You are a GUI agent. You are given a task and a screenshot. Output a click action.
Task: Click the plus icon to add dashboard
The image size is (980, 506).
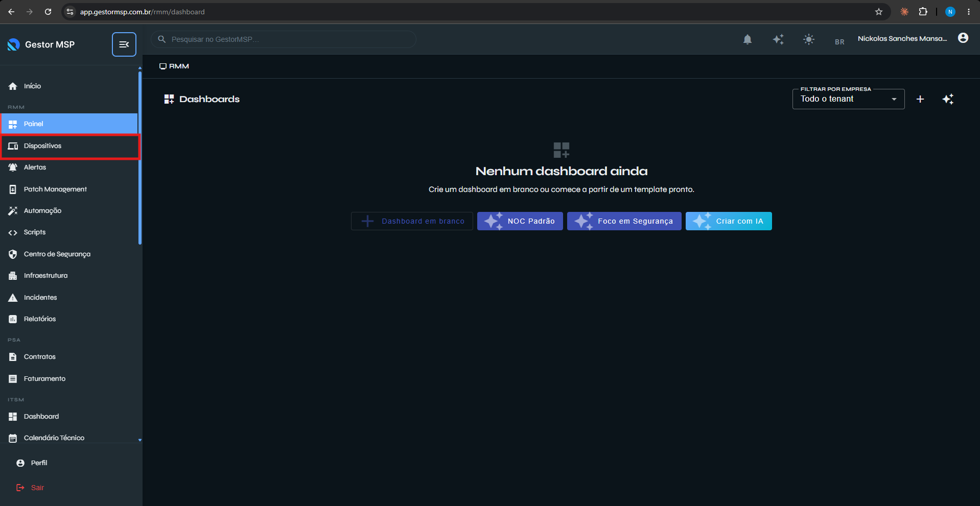click(x=920, y=99)
